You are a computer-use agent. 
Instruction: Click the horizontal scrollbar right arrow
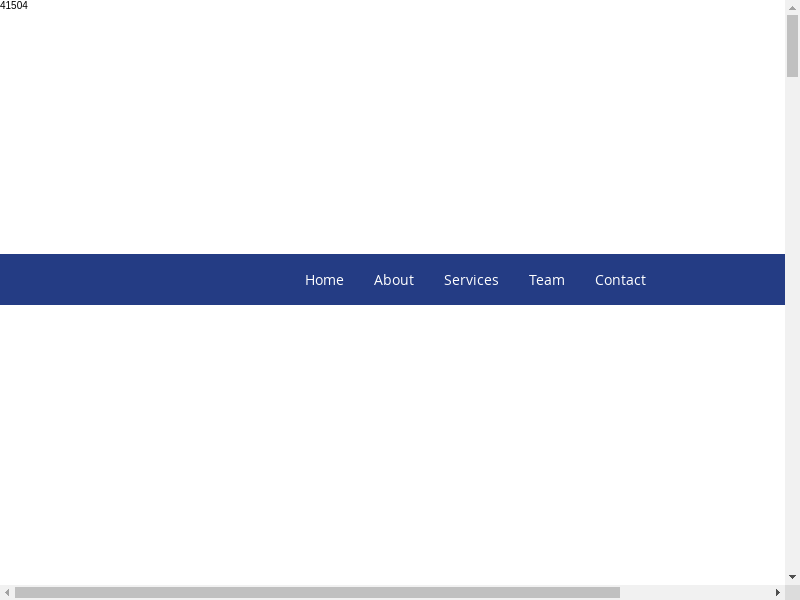(778, 592)
